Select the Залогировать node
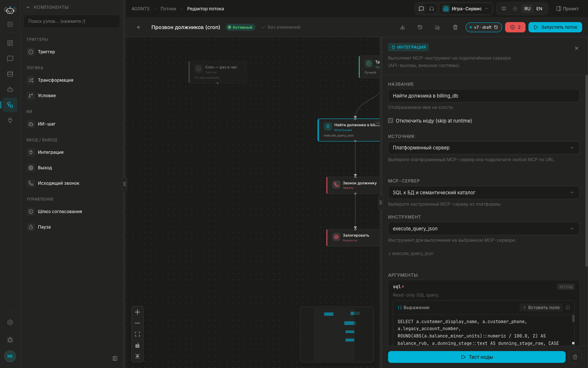 pyautogui.click(x=353, y=237)
